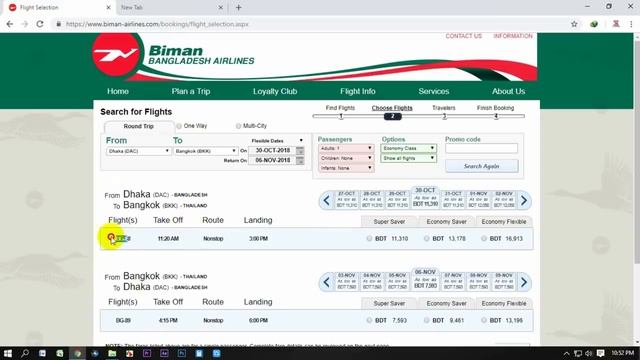Viewport: 640px width, 360px height.
Task: Open the Contact Us link
Action: point(464,36)
